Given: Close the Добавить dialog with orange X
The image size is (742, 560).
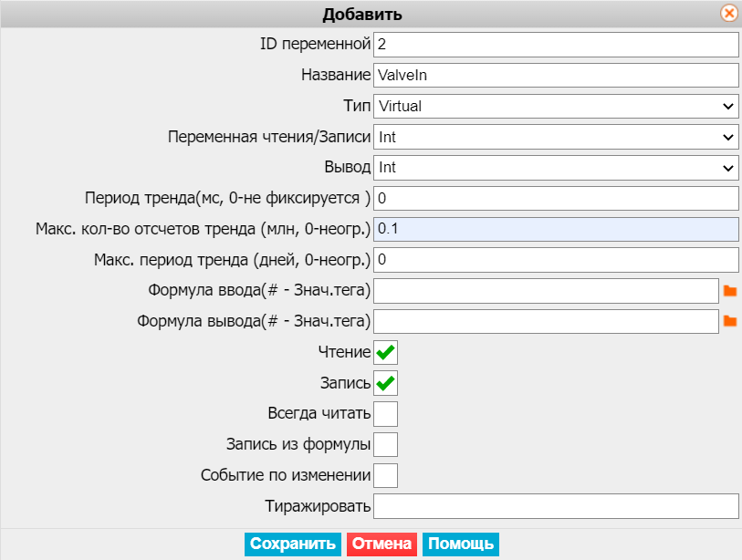Looking at the screenshot, I should click(x=729, y=13).
